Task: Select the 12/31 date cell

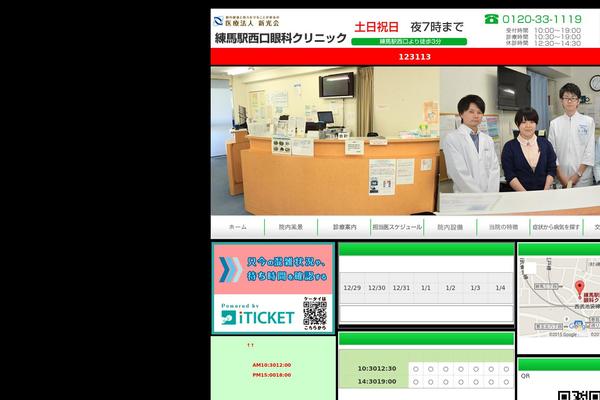Action: coord(401,288)
